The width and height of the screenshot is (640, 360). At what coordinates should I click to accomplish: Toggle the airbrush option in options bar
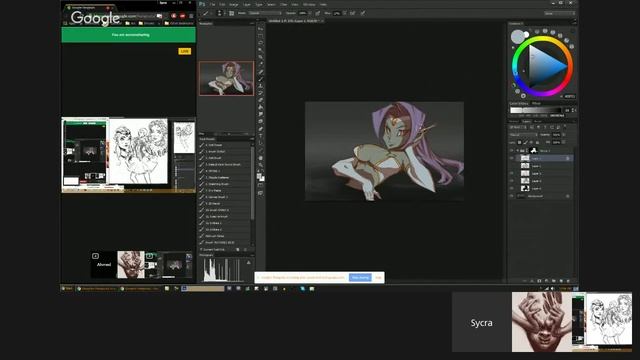click(x=353, y=13)
